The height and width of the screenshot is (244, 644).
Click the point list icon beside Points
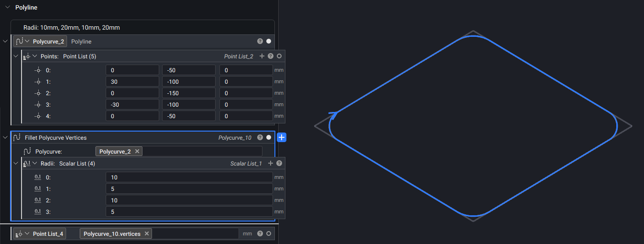point(27,56)
